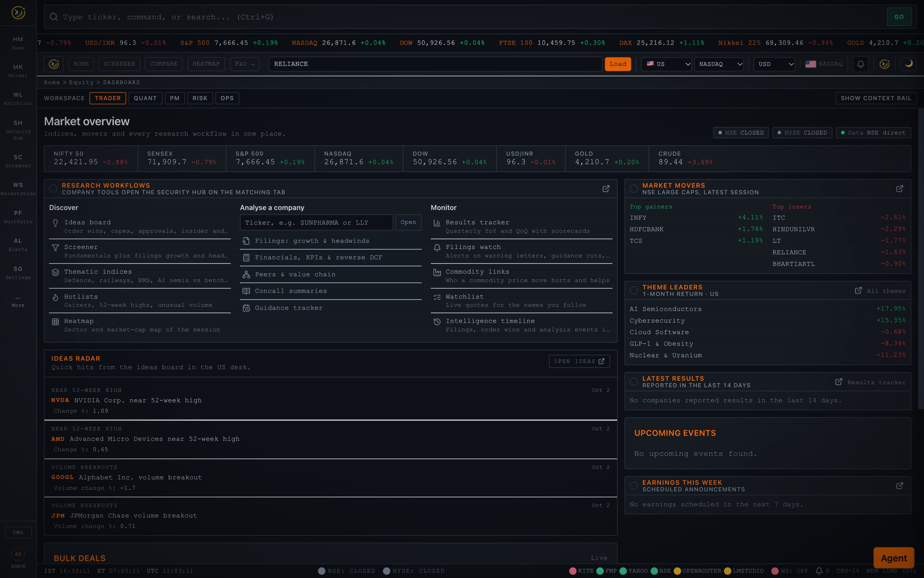
Task: Click the Open button beside ticker field
Action: point(408,222)
